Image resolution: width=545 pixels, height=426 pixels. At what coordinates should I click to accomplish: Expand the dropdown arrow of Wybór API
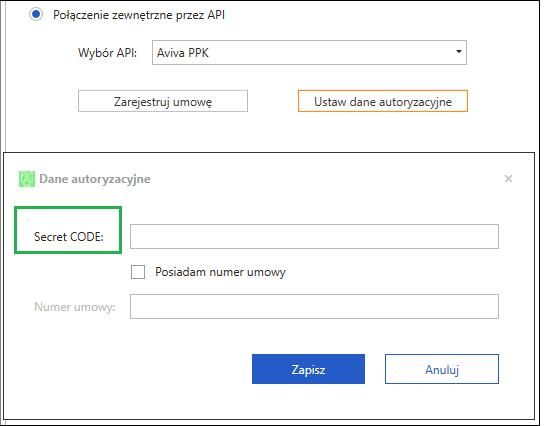(458, 52)
